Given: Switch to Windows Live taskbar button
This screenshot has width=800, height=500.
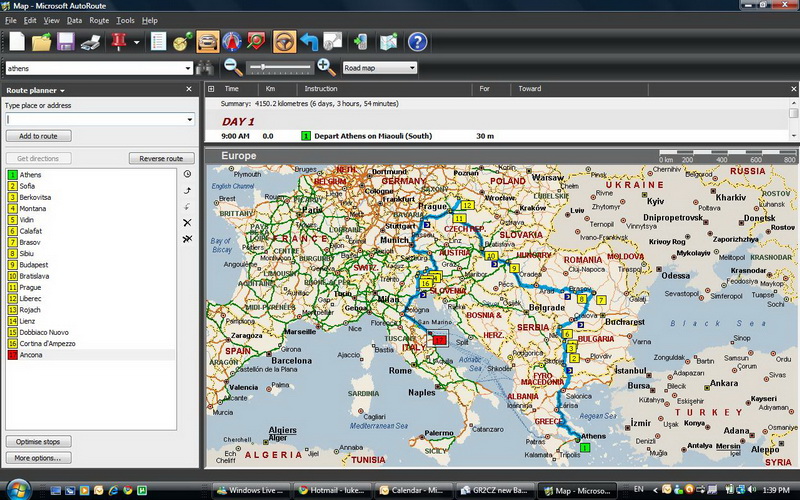Looking at the screenshot, I should point(251,490).
